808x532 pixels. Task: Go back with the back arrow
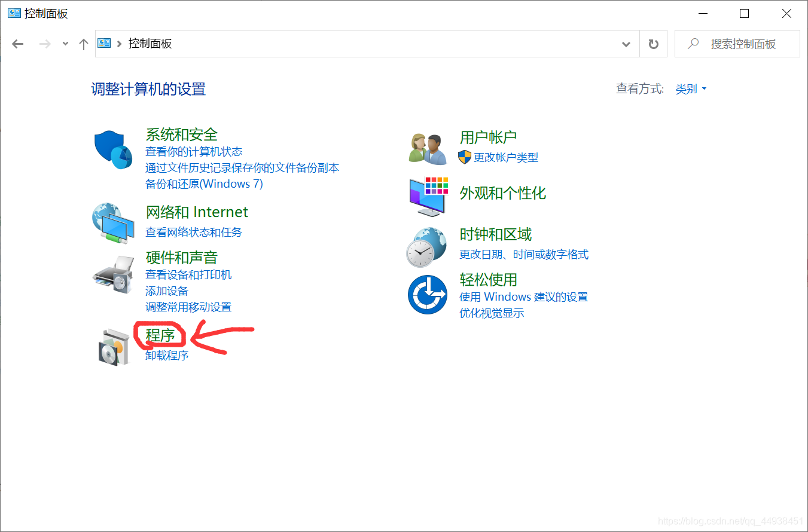coord(18,44)
